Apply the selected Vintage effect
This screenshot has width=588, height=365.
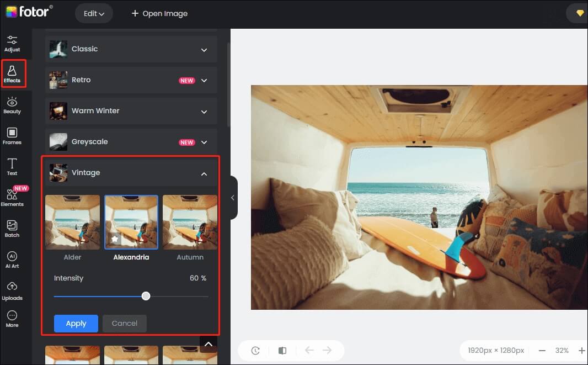point(76,323)
